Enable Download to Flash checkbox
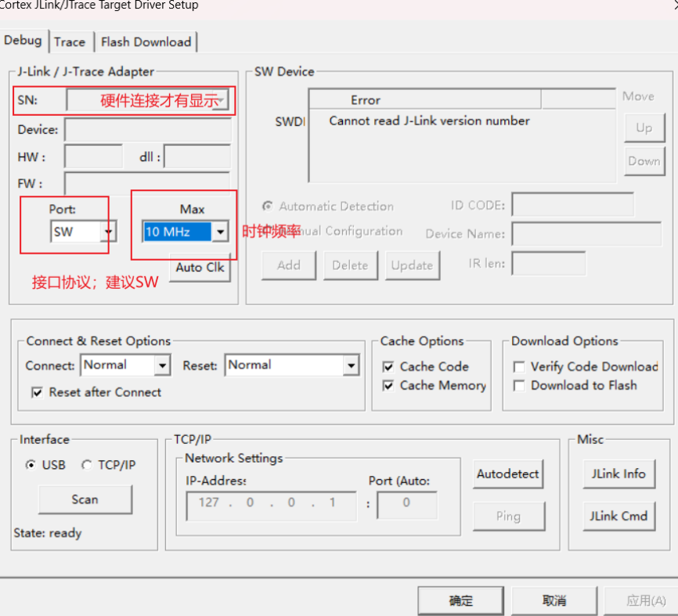Viewport: 678px width, 616px height. [519, 386]
